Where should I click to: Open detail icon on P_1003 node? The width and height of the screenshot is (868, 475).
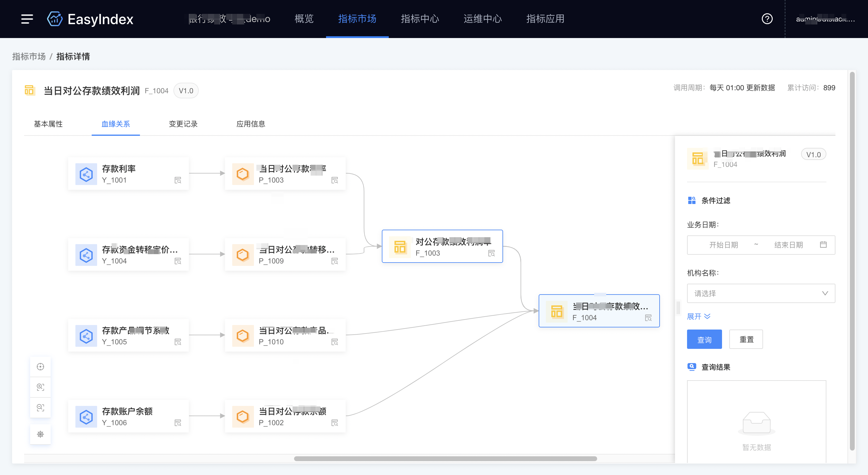pos(334,180)
